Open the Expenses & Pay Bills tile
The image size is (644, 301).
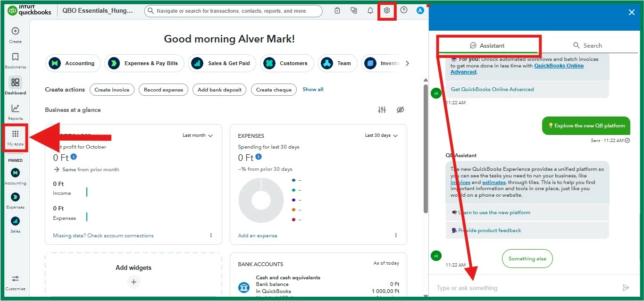pyautogui.click(x=144, y=63)
